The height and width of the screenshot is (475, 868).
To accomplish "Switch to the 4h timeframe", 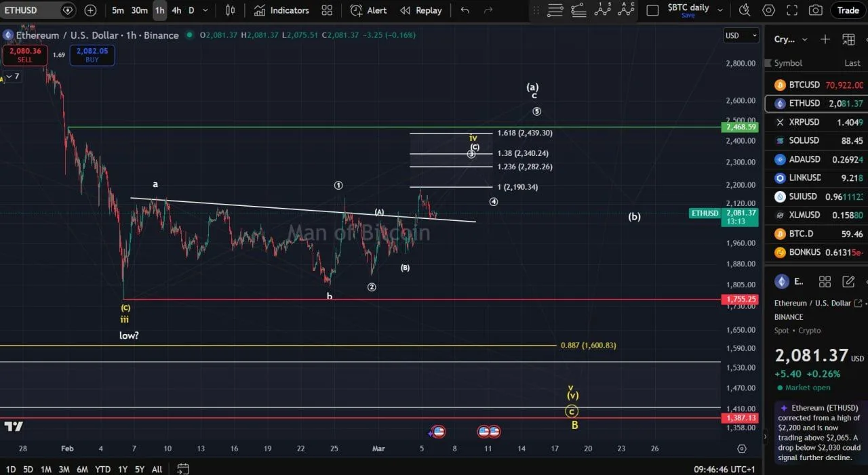I will click(176, 10).
